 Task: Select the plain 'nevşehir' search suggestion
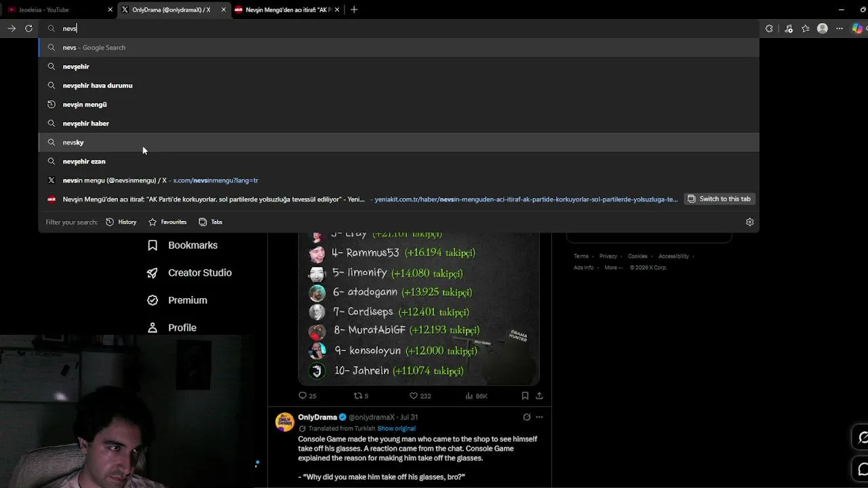coord(399,66)
